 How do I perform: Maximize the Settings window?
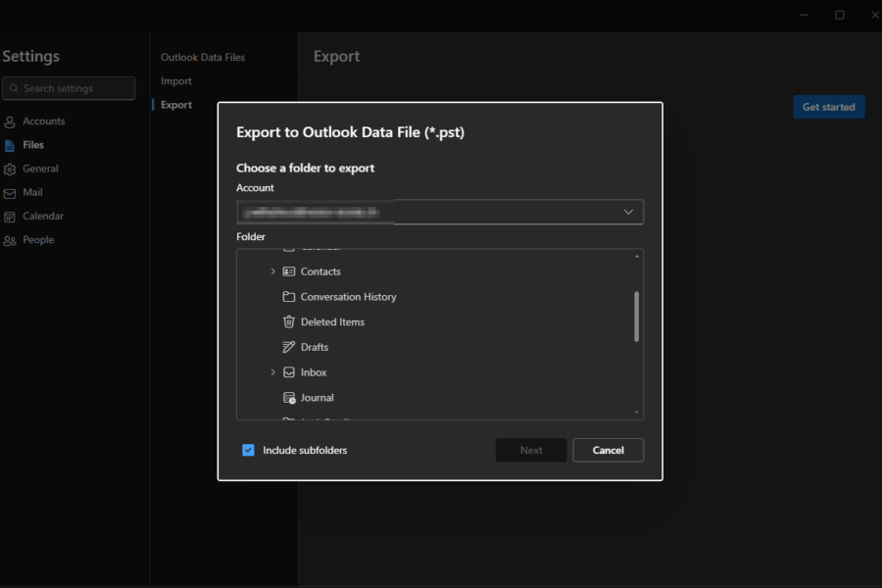840,16
